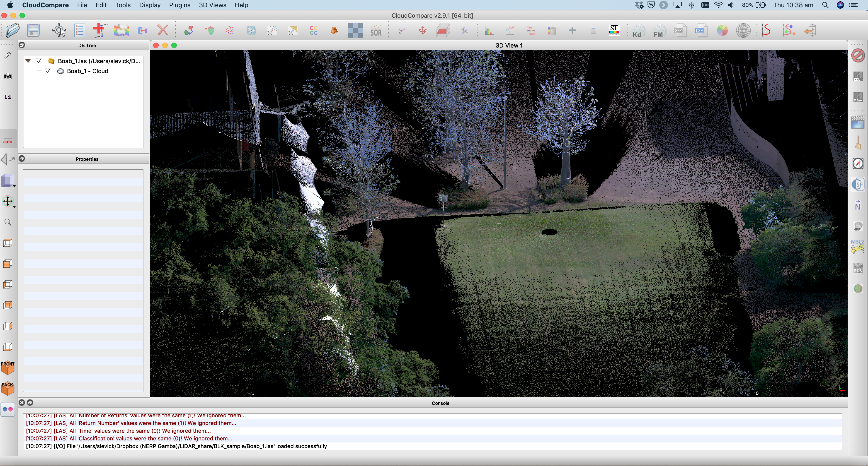
Task: Select the Boab_1.las tree entry
Action: coord(99,61)
